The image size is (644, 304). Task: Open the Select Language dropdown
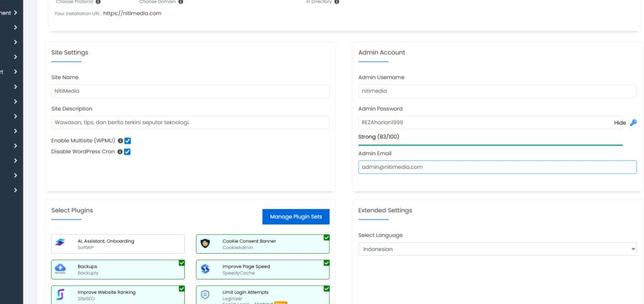(x=497, y=249)
